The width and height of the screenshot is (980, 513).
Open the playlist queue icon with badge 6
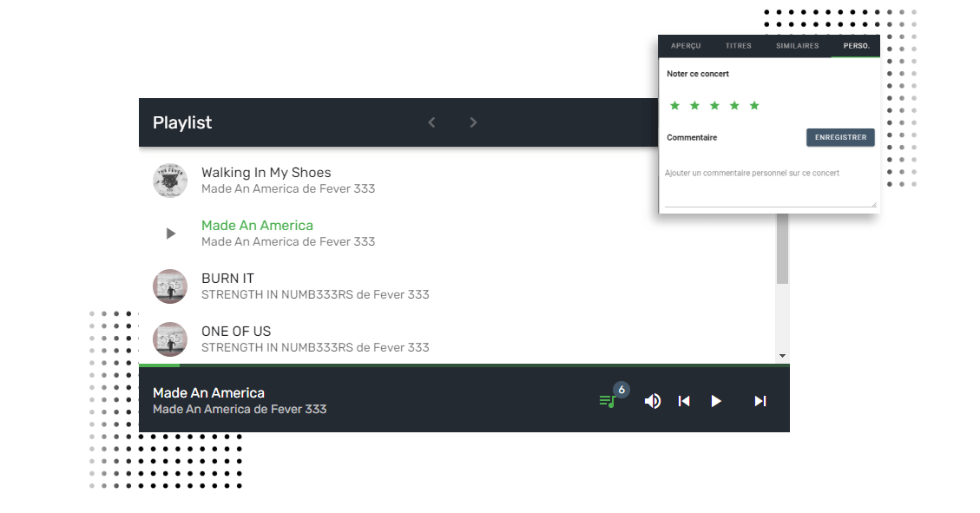608,401
